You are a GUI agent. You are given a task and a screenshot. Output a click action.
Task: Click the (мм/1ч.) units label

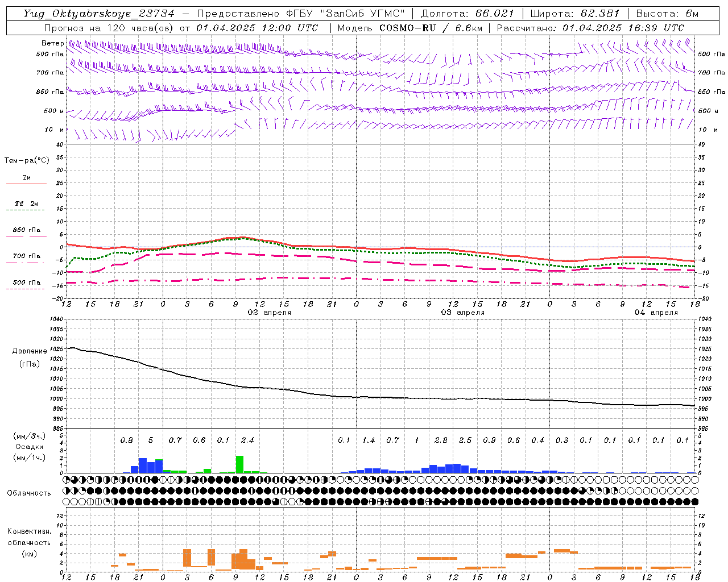(30, 458)
